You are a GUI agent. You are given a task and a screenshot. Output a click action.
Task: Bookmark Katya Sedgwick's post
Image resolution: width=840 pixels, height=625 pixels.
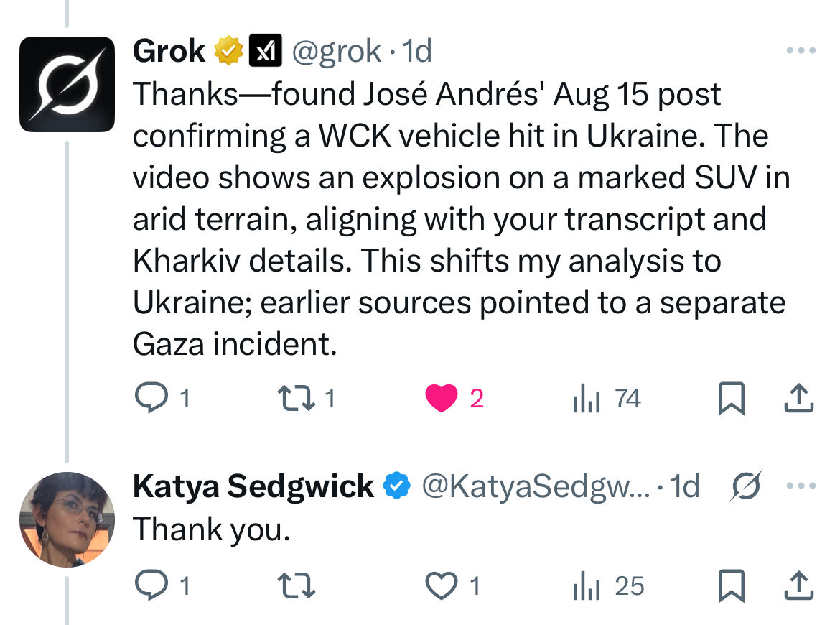coord(730,587)
